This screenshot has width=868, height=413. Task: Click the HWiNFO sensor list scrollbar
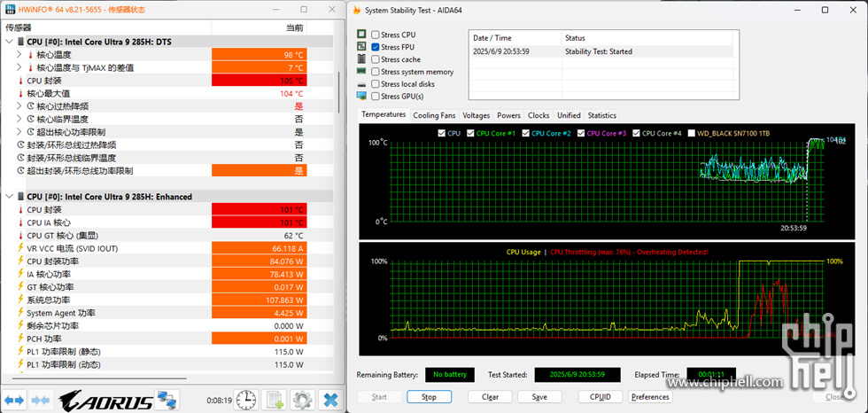338,91
